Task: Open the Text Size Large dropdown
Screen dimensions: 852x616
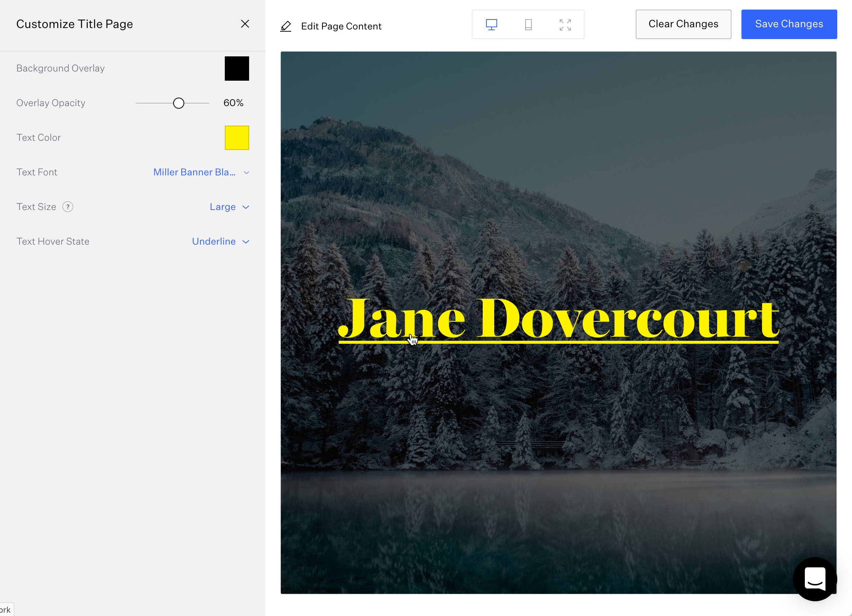Action: tap(230, 207)
